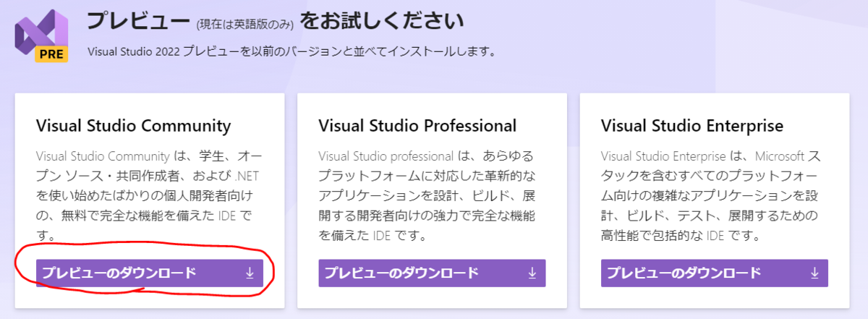Download the Visual Studio Professional preview
Screen dimensions: 868x319
point(432,273)
